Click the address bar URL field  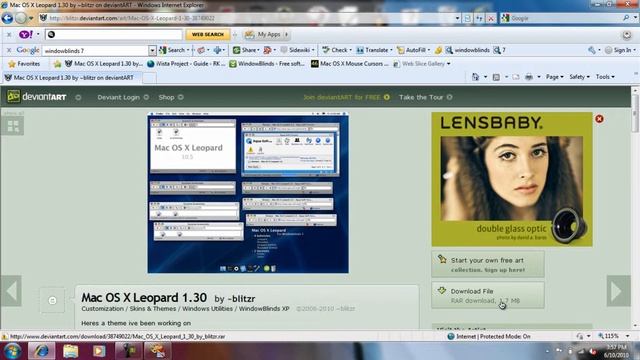[249, 18]
